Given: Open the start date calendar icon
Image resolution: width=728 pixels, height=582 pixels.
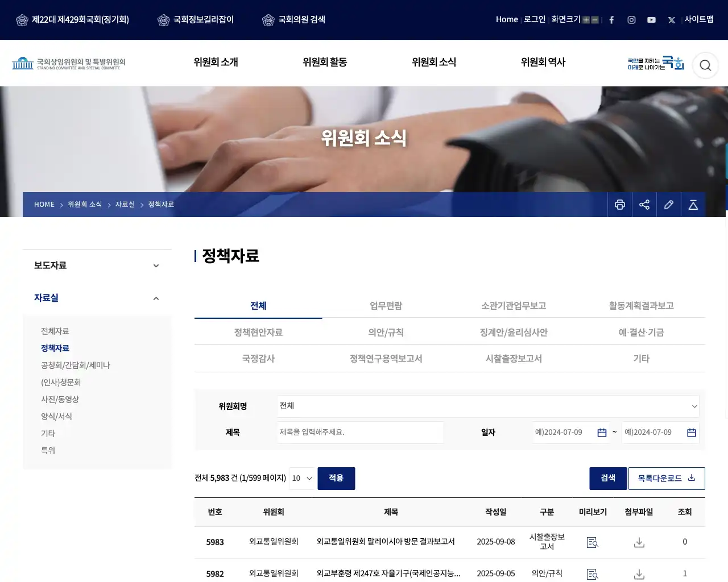Looking at the screenshot, I should tap(602, 433).
